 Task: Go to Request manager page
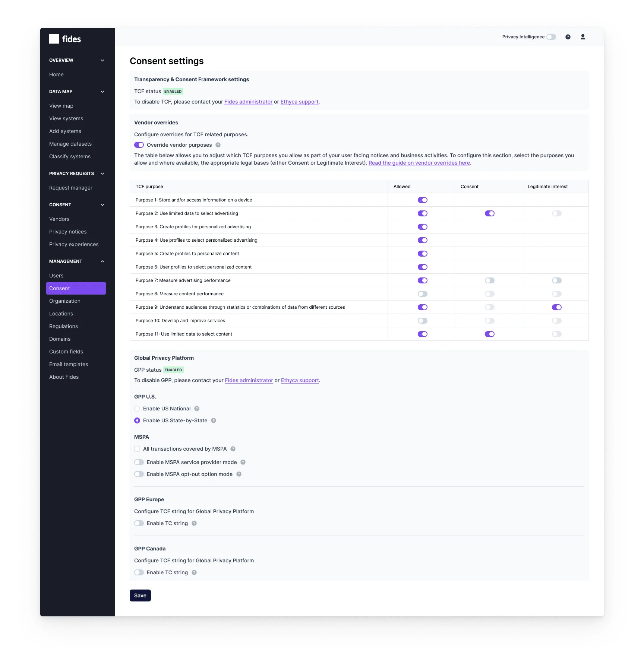(71, 188)
